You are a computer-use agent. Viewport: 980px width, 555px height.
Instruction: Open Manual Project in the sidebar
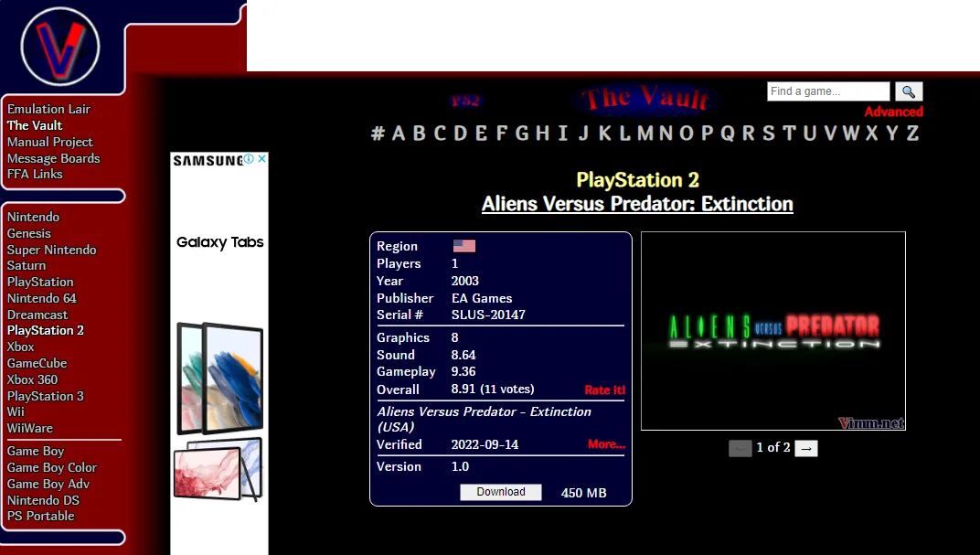(x=50, y=143)
